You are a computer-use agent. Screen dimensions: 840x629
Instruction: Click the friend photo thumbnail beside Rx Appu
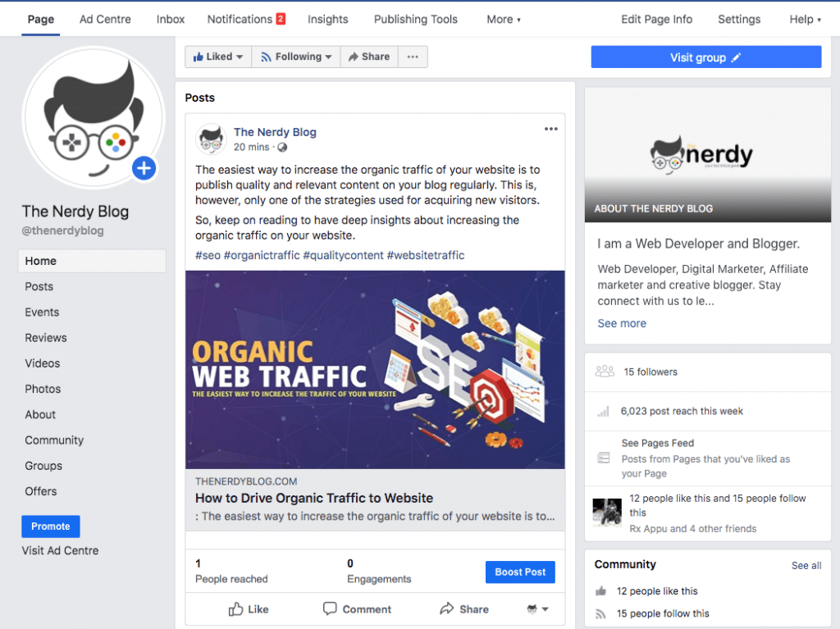608,513
